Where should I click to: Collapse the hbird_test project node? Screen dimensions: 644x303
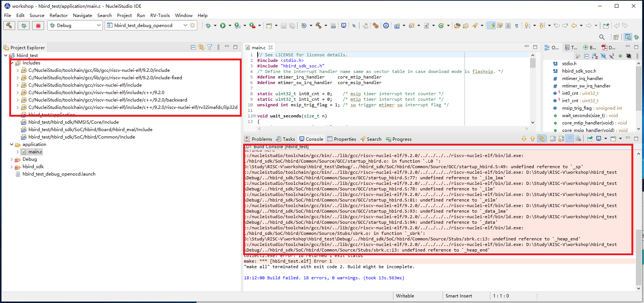coord(6,56)
